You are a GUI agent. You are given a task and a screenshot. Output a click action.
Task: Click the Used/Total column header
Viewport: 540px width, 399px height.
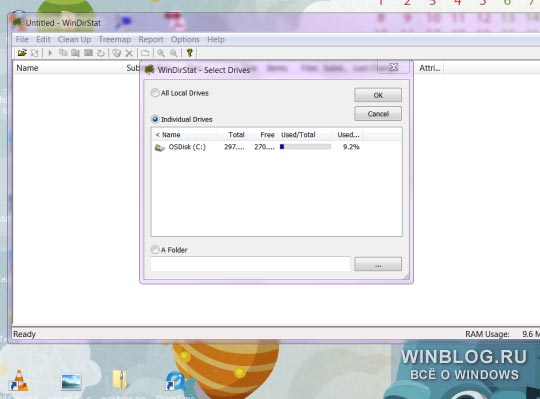point(305,135)
